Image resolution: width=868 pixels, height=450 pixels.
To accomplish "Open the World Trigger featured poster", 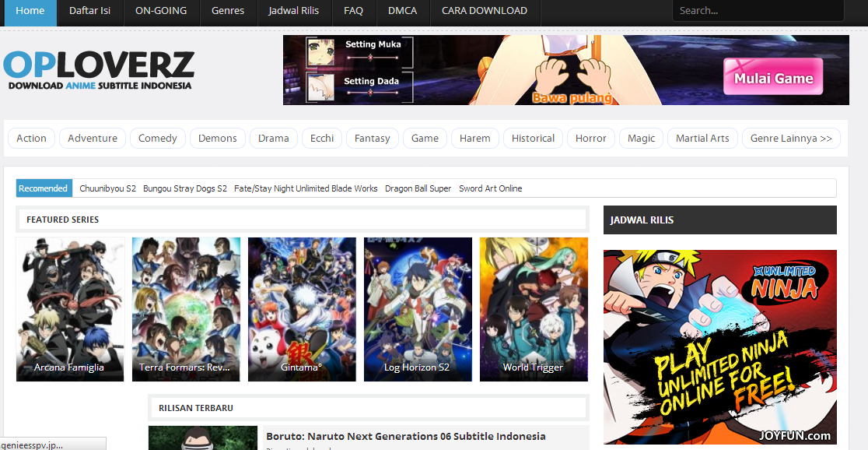I will (534, 309).
